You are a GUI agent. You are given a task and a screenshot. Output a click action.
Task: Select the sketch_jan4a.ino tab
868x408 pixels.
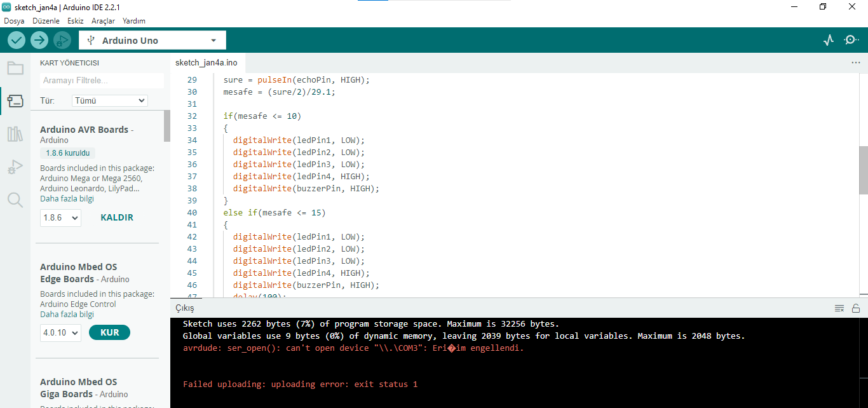[207, 62]
